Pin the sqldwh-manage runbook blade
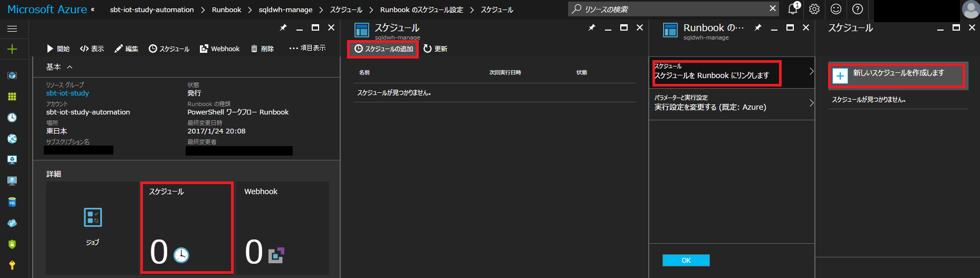The image size is (980, 278). tap(283, 27)
